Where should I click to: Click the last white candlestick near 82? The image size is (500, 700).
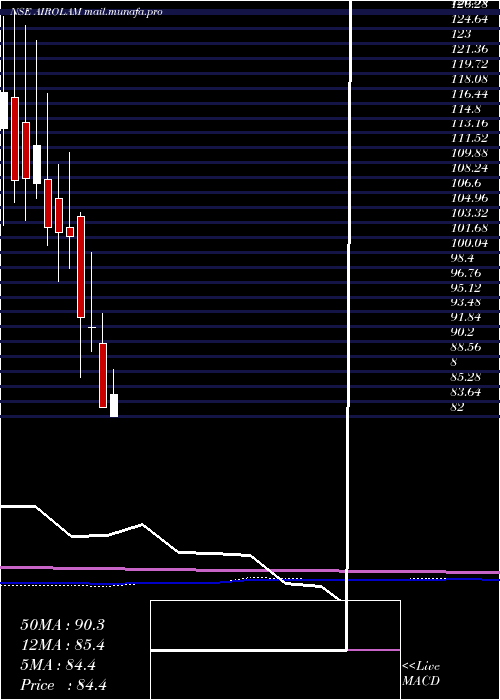(114, 405)
